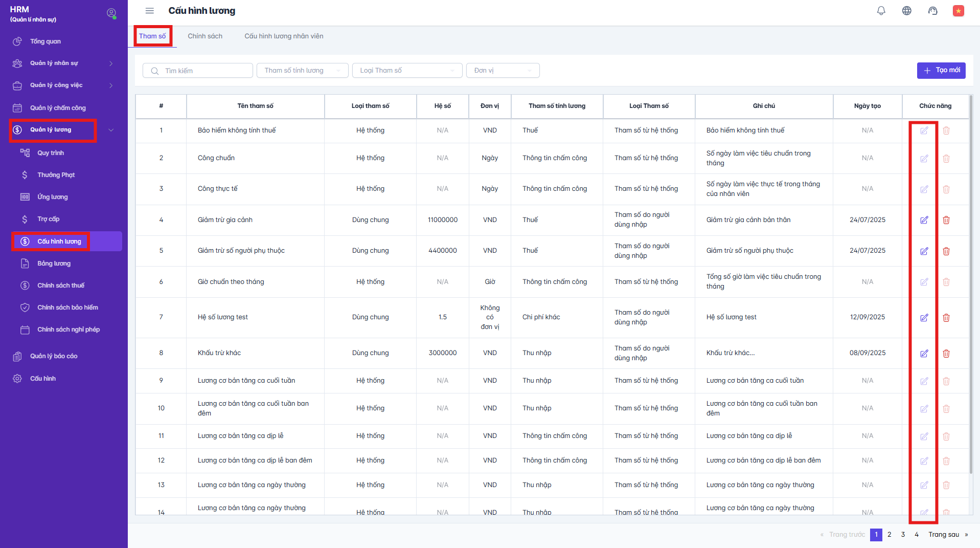Open the language globe icon
Screen dimensions: 980x548
(x=906, y=11)
